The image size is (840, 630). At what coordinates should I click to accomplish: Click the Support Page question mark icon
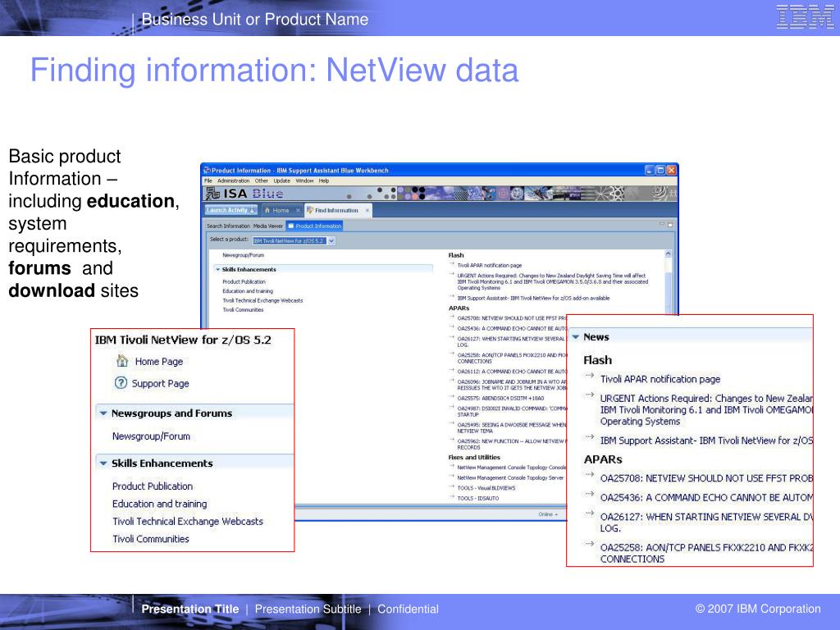pos(121,382)
